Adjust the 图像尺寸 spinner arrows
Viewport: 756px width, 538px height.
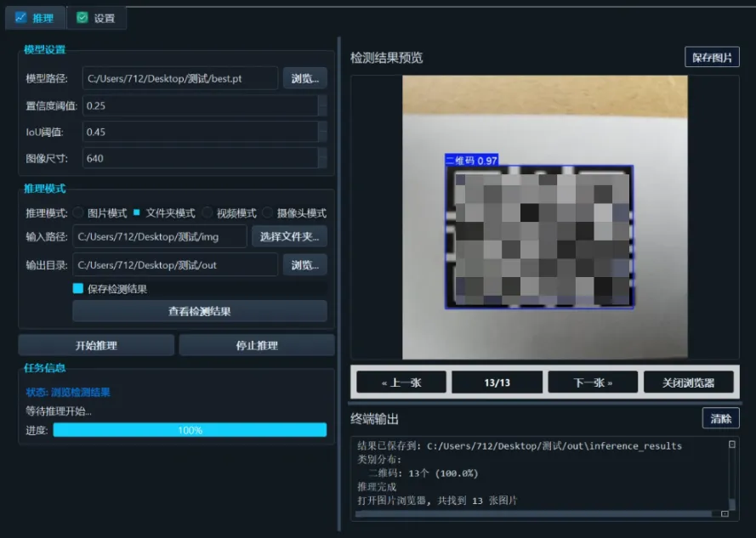(x=322, y=158)
